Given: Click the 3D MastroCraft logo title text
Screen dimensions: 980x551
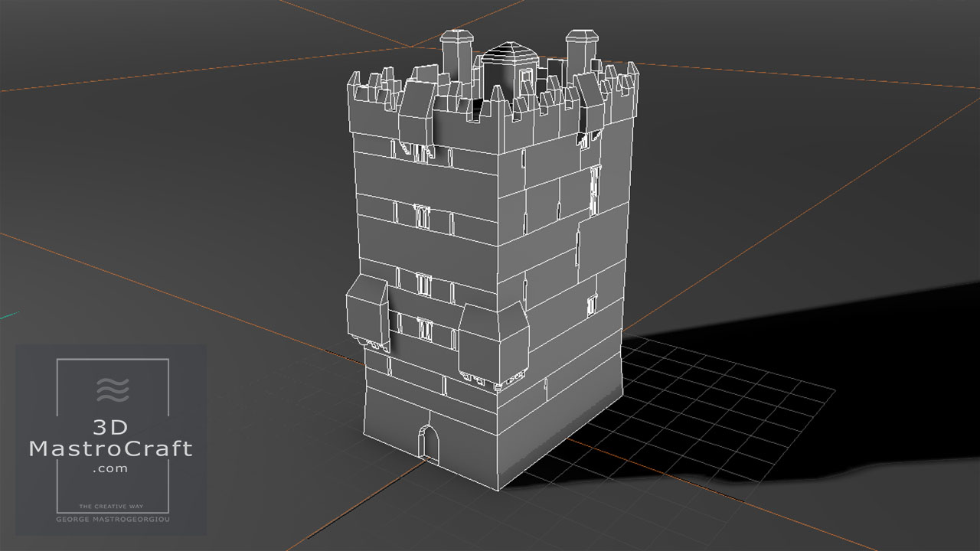Looking at the screenshot, I should tap(111, 438).
